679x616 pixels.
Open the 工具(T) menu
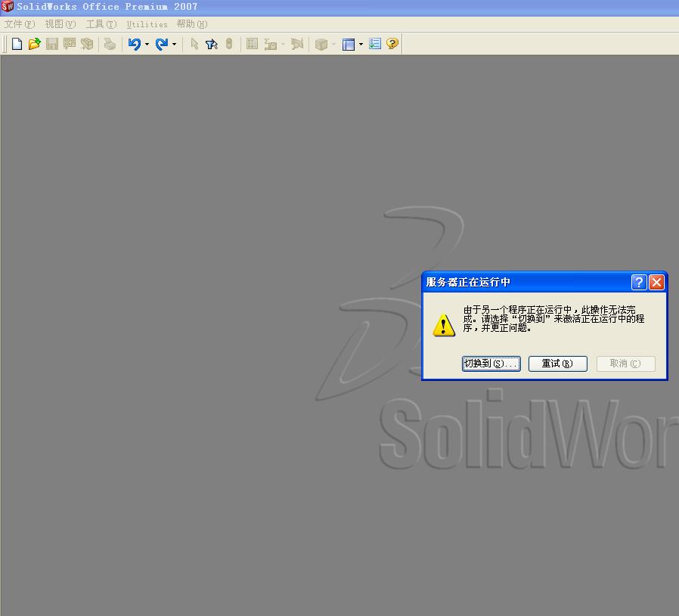101,24
